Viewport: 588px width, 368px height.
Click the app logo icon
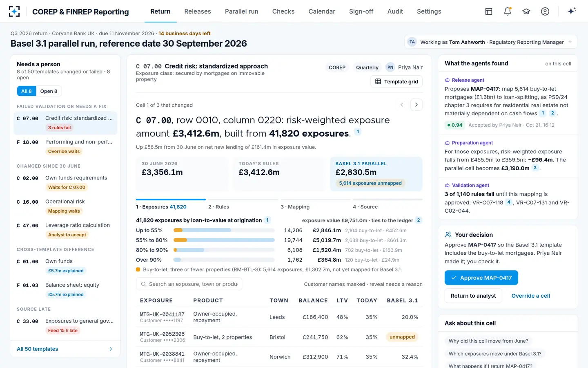14,11
